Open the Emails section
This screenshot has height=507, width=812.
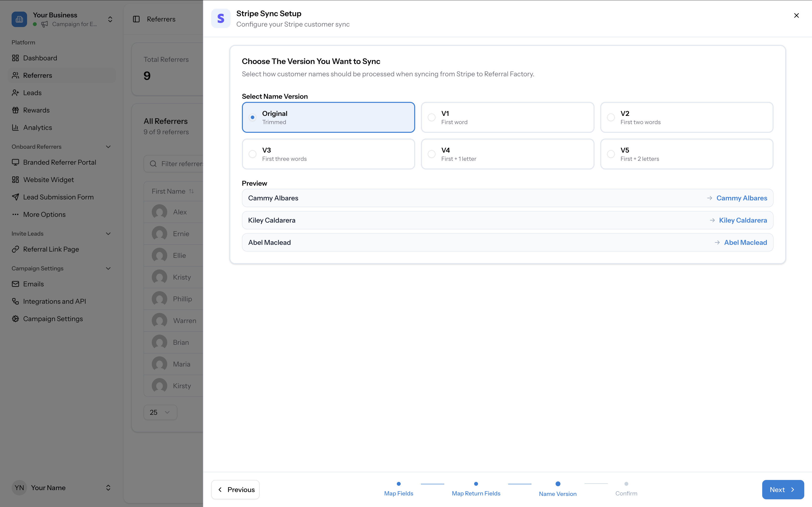coord(33,284)
